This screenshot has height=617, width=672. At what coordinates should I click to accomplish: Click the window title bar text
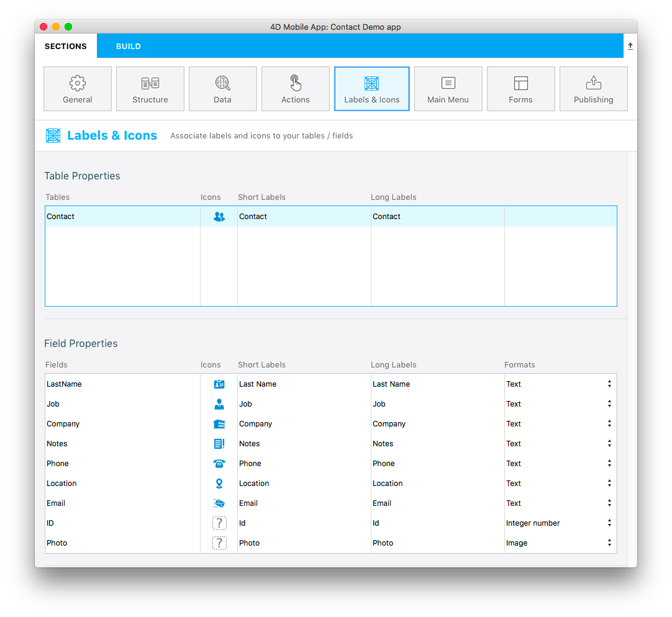click(335, 27)
